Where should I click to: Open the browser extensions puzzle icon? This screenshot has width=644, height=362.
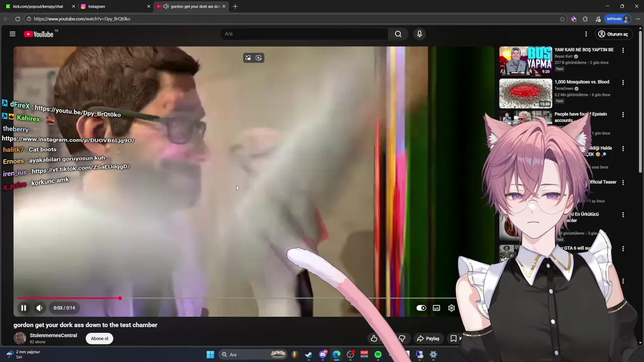pyautogui.click(x=585, y=19)
